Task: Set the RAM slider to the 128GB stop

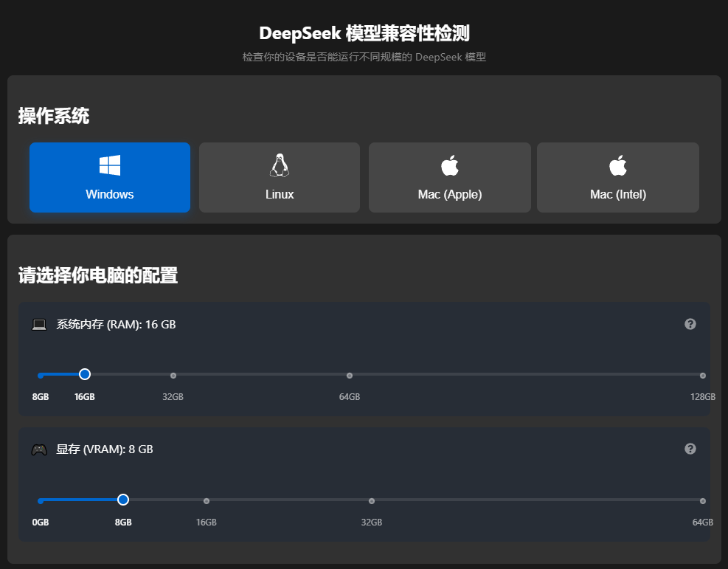Action: tap(703, 376)
